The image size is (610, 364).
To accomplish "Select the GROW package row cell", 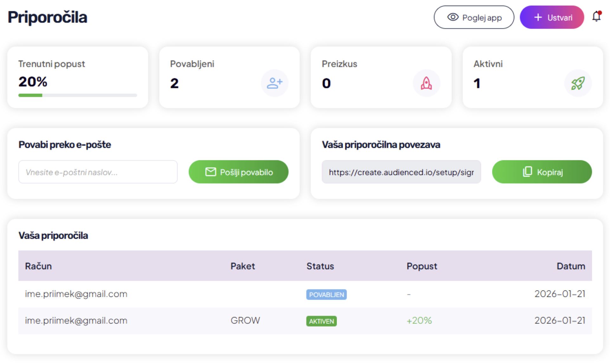I will tap(245, 320).
